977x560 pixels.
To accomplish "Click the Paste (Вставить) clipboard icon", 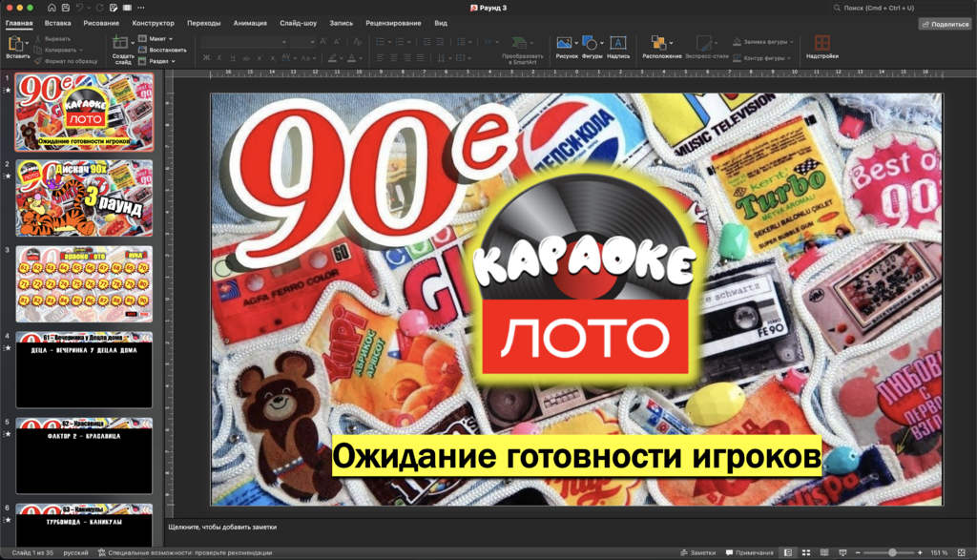I will pyautogui.click(x=15, y=44).
